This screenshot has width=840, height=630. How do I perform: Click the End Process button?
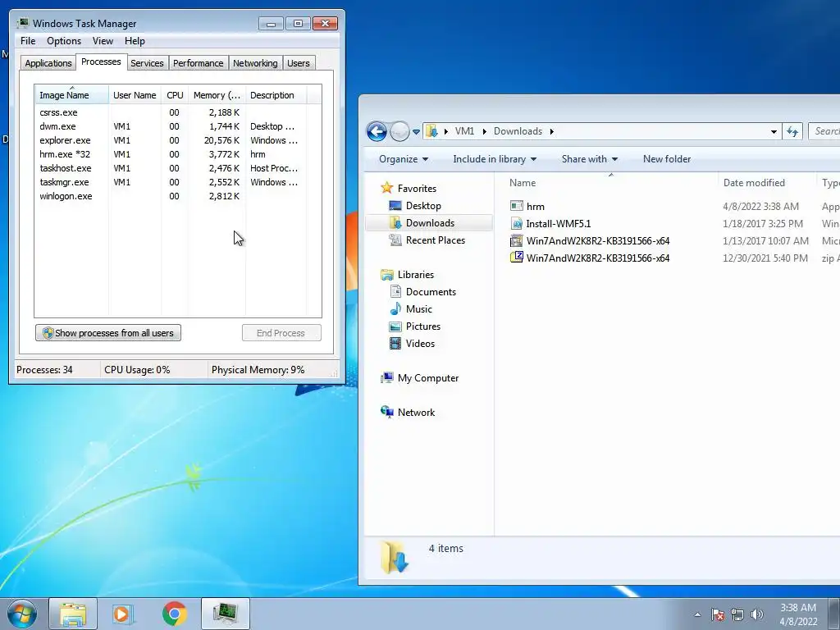click(x=281, y=333)
